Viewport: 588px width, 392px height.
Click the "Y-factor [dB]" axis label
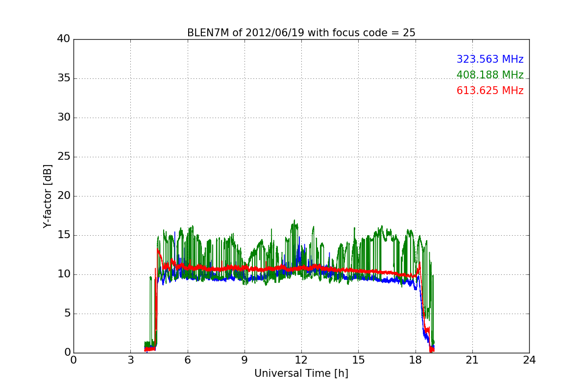[47, 196]
